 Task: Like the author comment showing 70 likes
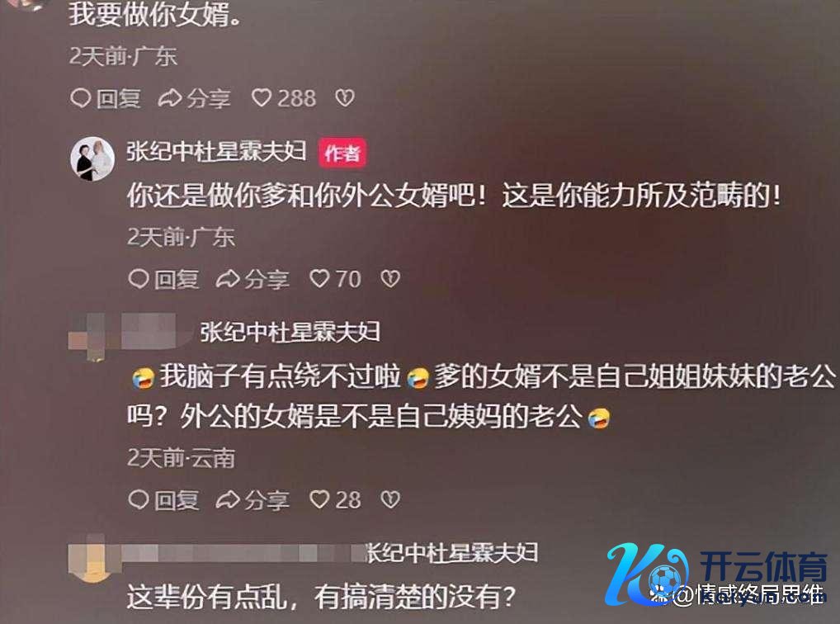click(x=335, y=279)
